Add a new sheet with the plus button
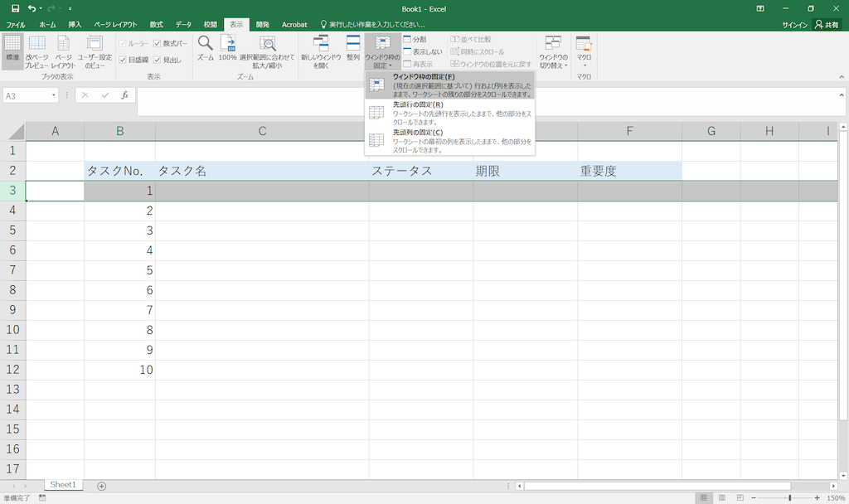The height and width of the screenshot is (504, 849). (101, 486)
